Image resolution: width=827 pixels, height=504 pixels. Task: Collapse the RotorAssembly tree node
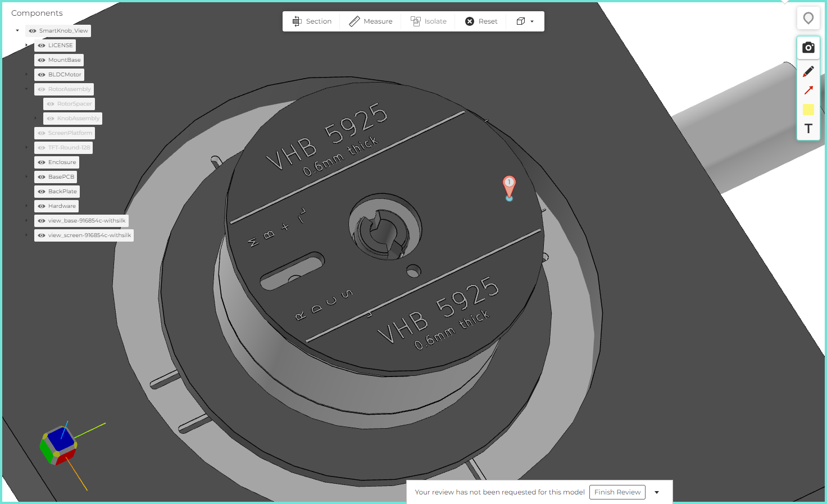coord(26,89)
